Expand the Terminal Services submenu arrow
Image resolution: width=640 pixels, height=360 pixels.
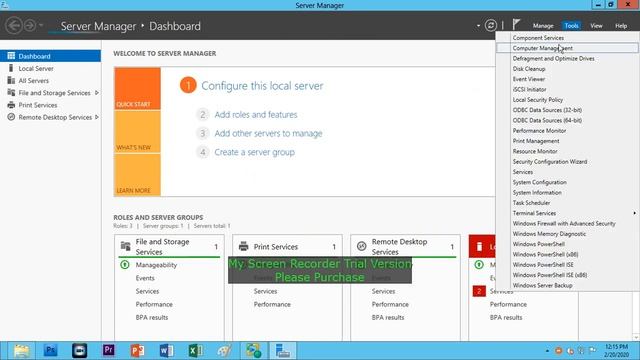tap(634, 213)
